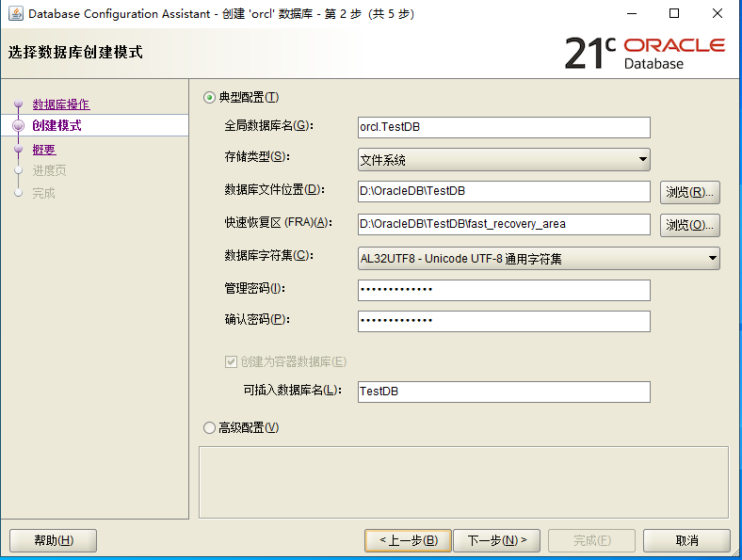
Task: Click the Oracle 21c Database logo
Action: pyautogui.click(x=645, y=53)
